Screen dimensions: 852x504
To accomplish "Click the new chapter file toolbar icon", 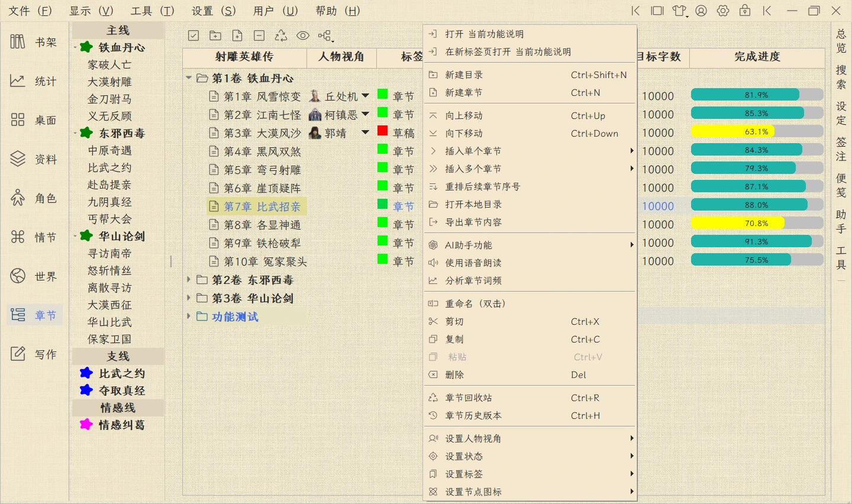I will tap(237, 35).
